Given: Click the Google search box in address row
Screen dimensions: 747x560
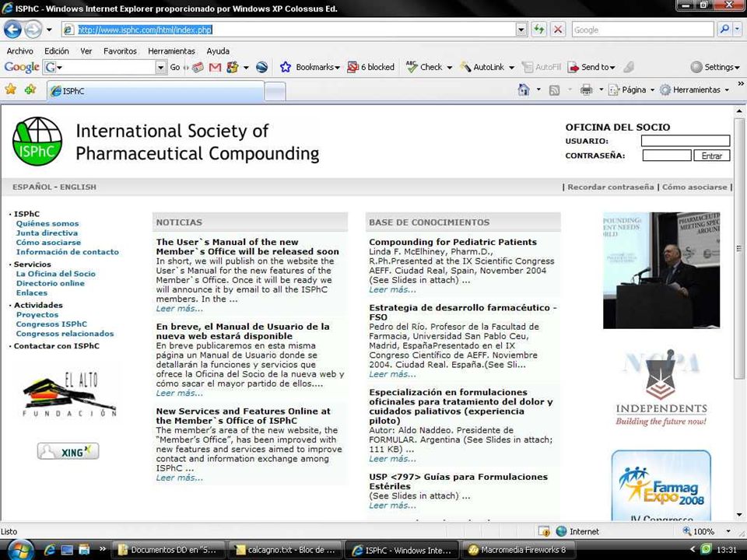Looking at the screenshot, I should point(644,30).
